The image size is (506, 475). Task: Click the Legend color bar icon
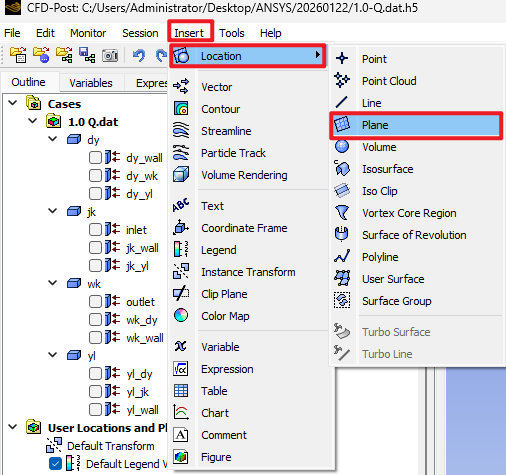181,249
